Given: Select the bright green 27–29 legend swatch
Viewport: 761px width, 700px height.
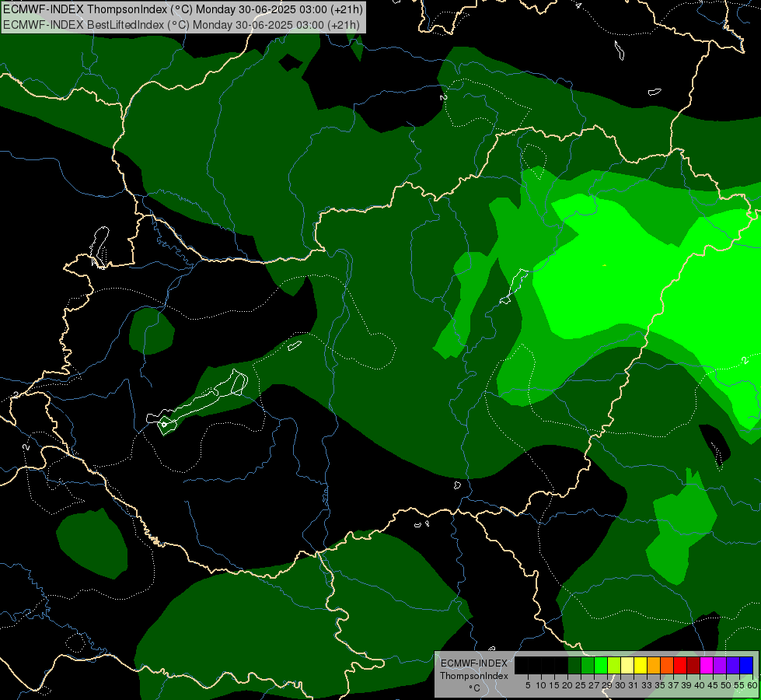Looking at the screenshot, I should tap(601, 666).
